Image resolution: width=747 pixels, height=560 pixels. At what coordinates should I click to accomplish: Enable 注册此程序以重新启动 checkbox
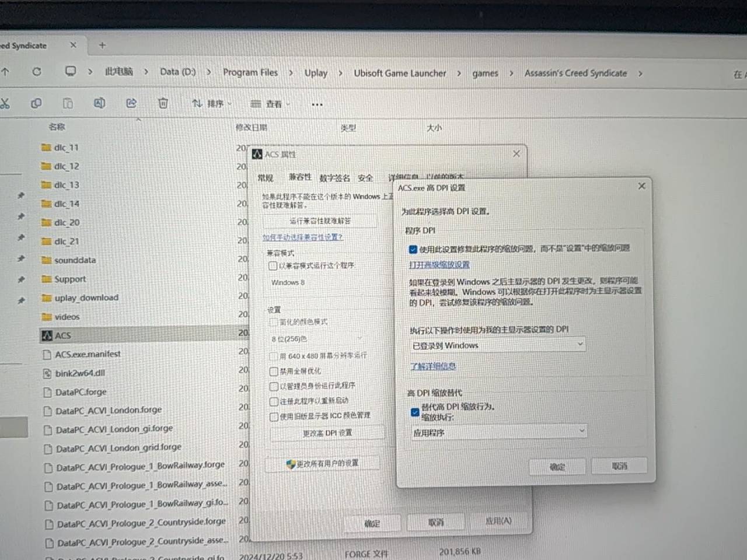273,401
